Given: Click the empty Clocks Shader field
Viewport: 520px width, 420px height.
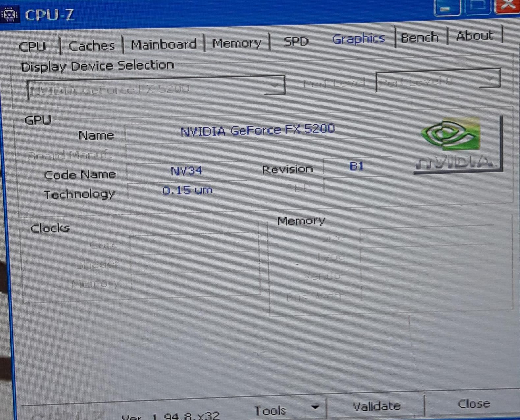Looking at the screenshot, I should pos(190,262).
